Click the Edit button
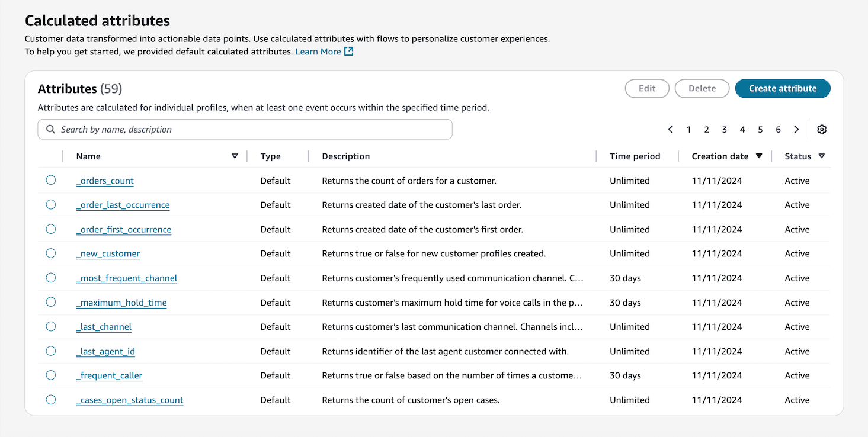 tap(647, 88)
